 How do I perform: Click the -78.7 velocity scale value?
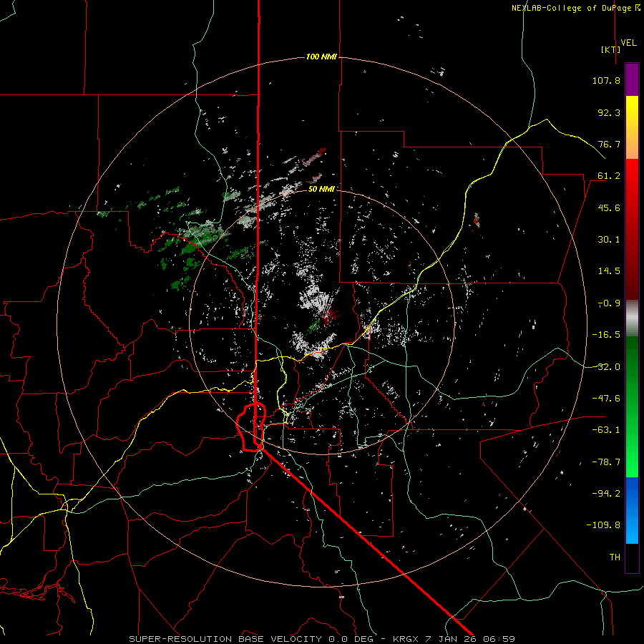point(606,462)
